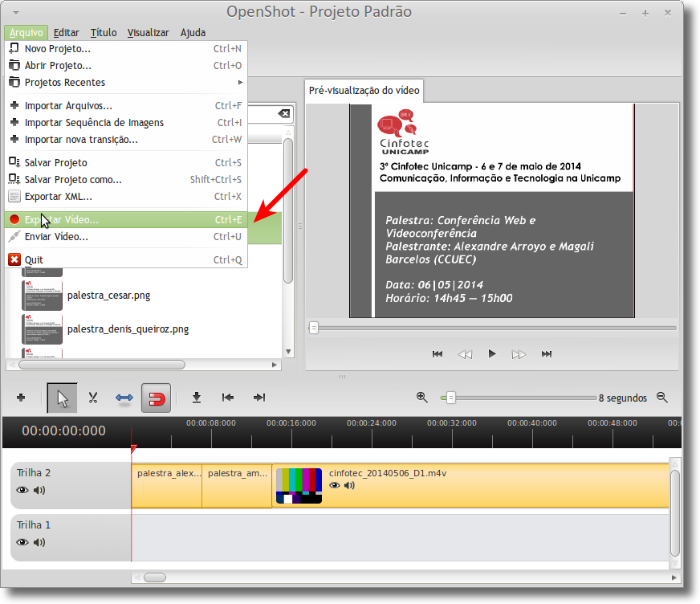Skip to start of preview video

(437, 354)
